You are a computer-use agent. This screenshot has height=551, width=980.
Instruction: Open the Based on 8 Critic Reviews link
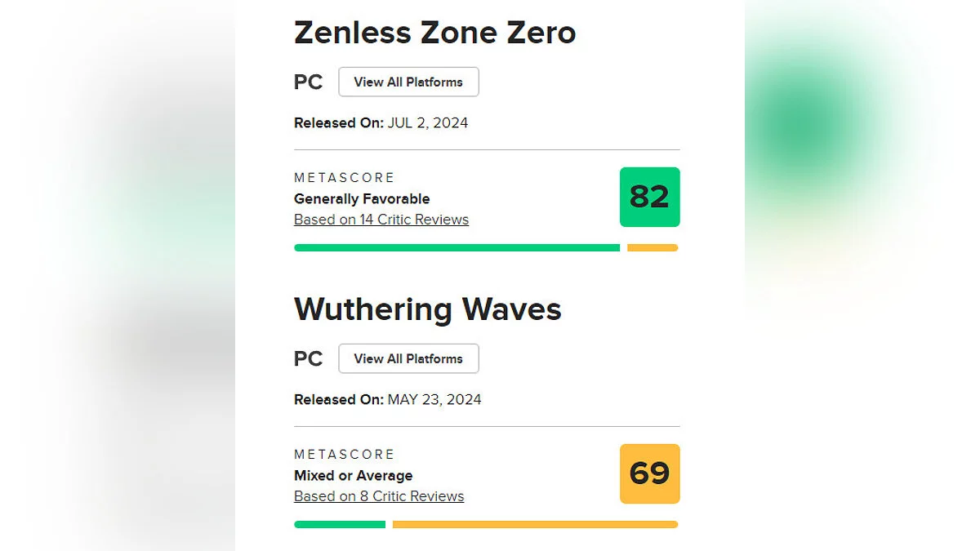379,496
